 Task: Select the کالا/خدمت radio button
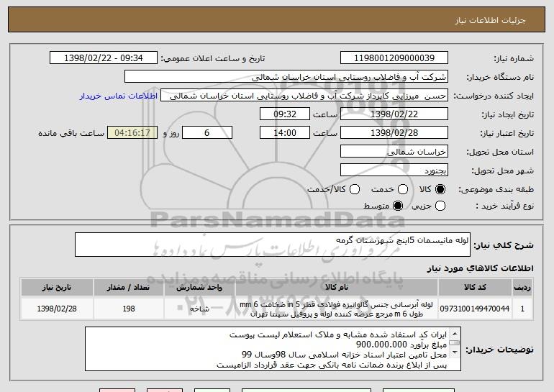tap(355, 190)
